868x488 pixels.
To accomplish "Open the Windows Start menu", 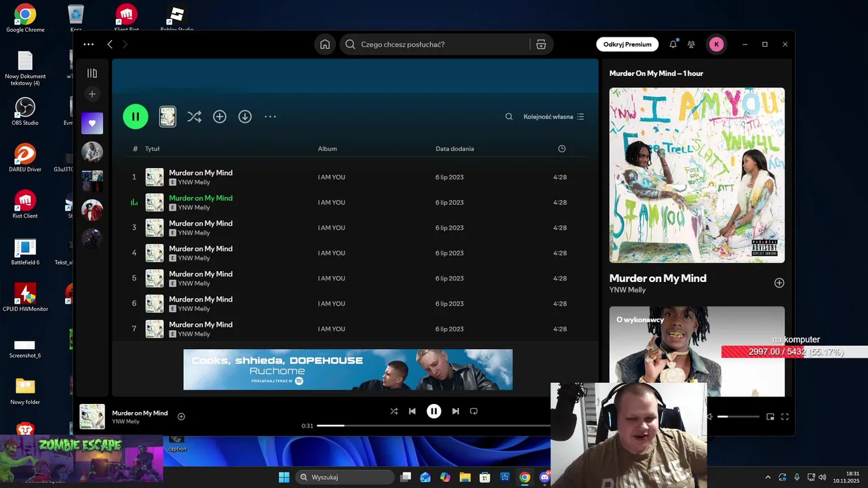I will pos(284,477).
